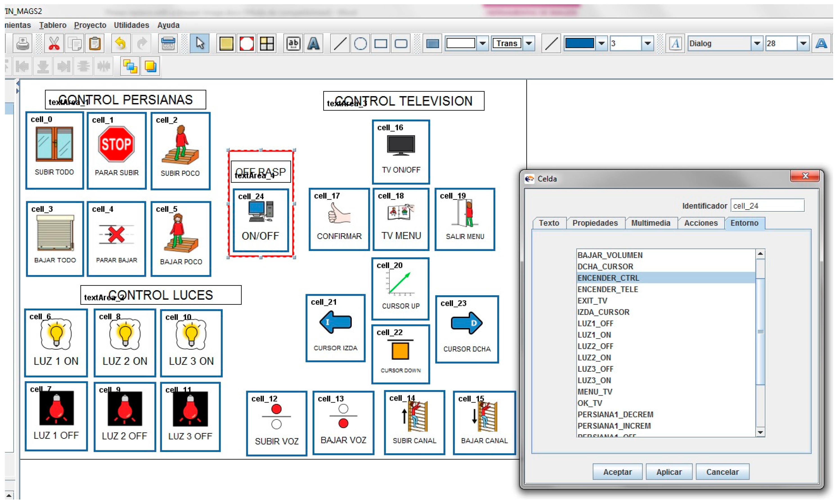Expand the font size 28 dropdown
The width and height of the screenshot is (837, 504).
[x=803, y=44]
